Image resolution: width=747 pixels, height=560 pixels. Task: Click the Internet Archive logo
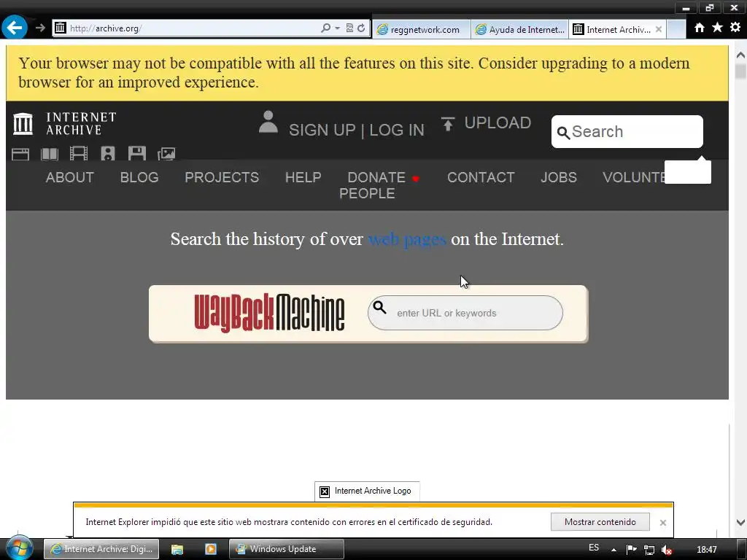tap(64, 124)
